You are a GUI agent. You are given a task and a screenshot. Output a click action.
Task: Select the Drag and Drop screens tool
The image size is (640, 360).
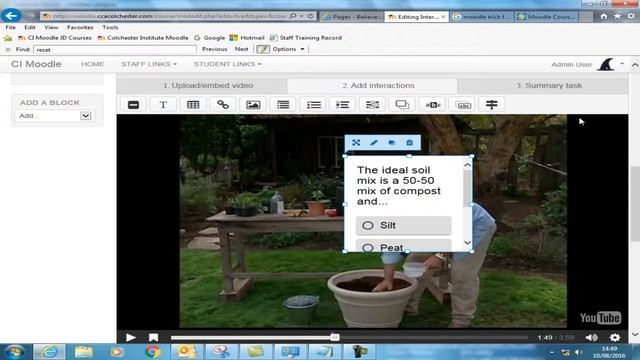402,105
